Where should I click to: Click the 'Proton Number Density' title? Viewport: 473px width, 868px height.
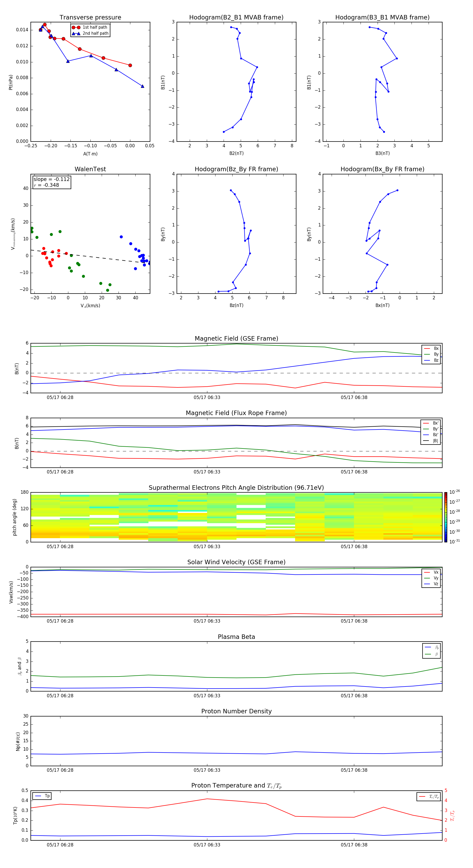point(236,712)
